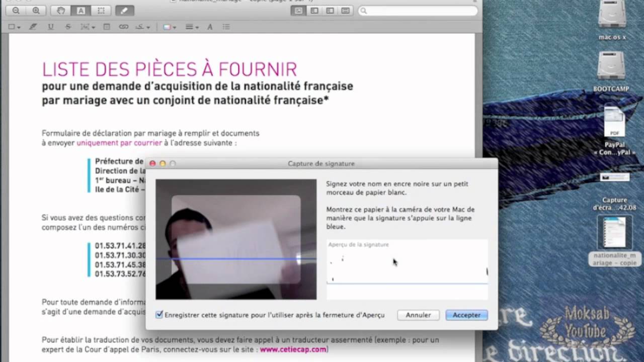Click the Aperçu de la signature preview area

(x=407, y=269)
